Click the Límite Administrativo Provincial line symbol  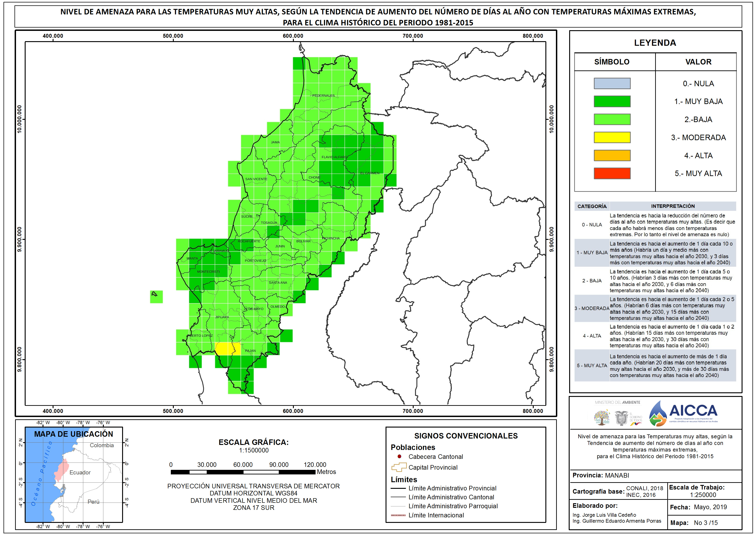(x=398, y=488)
